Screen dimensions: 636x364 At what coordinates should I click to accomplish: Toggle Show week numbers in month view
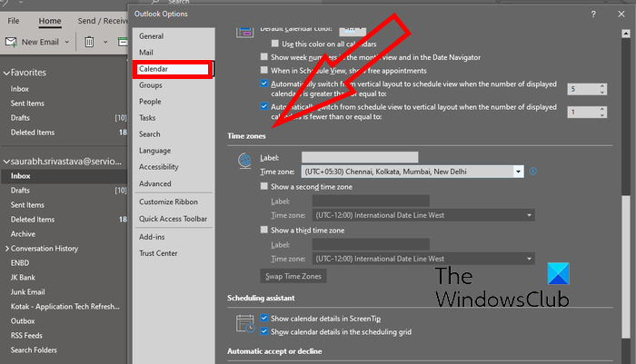coord(264,57)
